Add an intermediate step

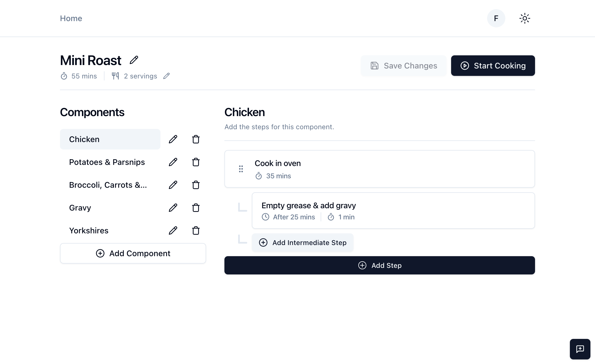tap(302, 242)
